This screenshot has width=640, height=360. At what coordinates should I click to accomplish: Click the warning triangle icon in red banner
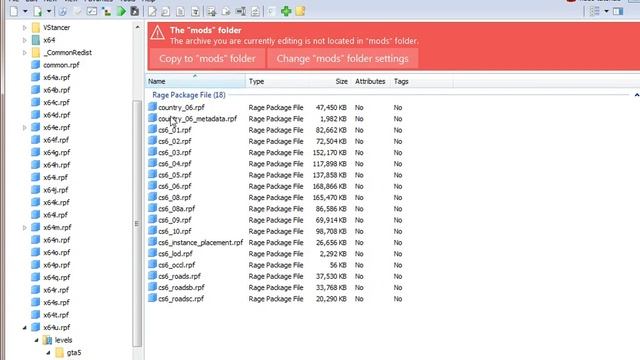click(158, 33)
